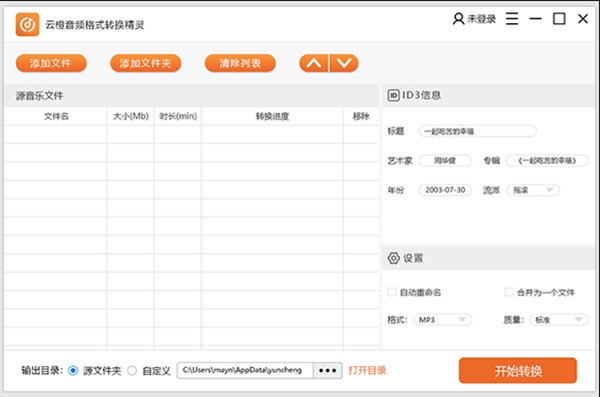Select 源文件夹 output radio button
Screen dimensions: 600x397
[x=73, y=371]
